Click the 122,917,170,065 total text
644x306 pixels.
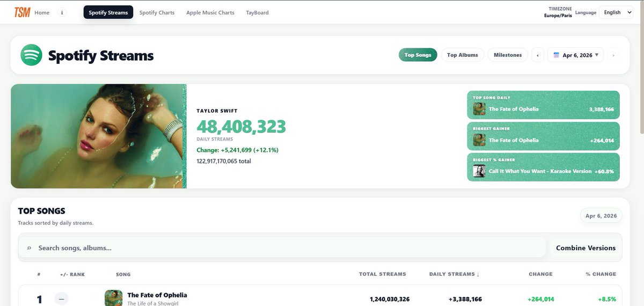pos(224,161)
